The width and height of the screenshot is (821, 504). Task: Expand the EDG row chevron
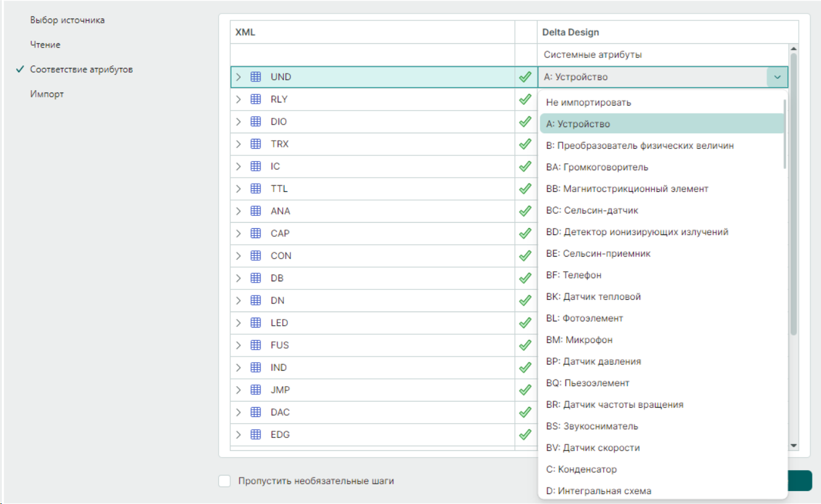pos(239,434)
